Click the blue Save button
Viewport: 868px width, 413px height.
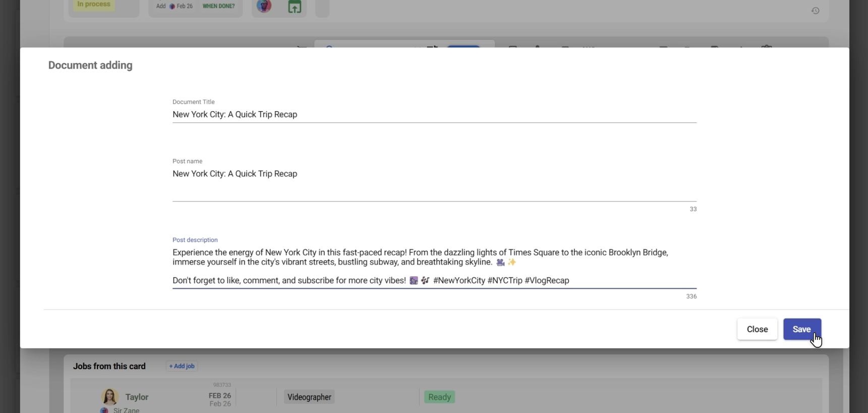[x=801, y=329]
